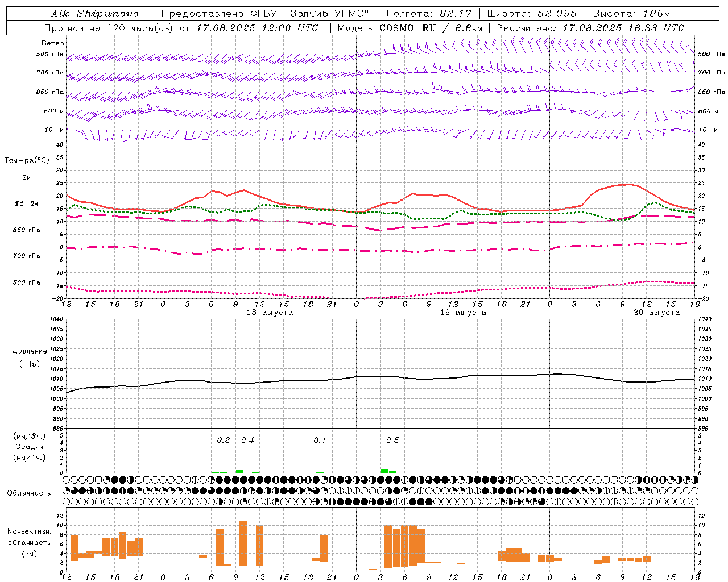Viewport: 728px width, 582px height.
Task: Click the 0.1 precipitation amount
Action: click(x=320, y=440)
